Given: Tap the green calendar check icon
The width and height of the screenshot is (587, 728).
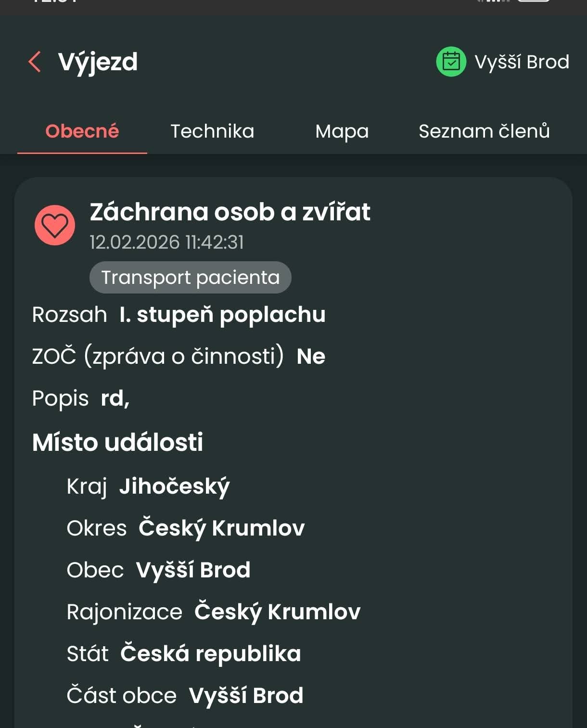Looking at the screenshot, I should click(x=451, y=62).
